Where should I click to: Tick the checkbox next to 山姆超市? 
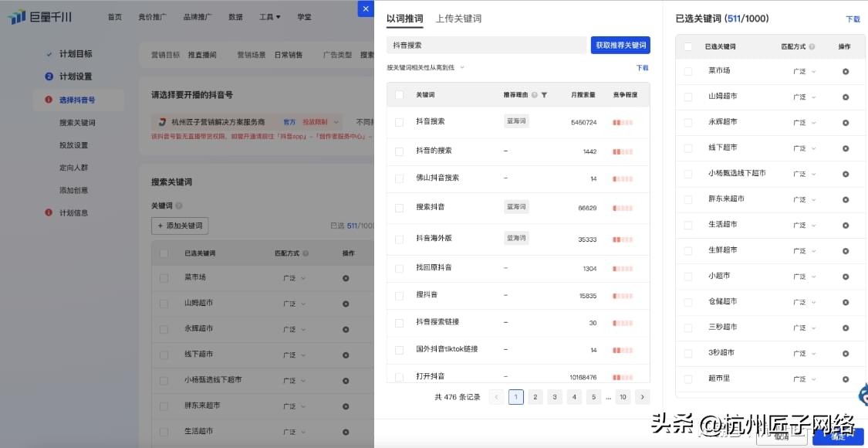(687, 96)
